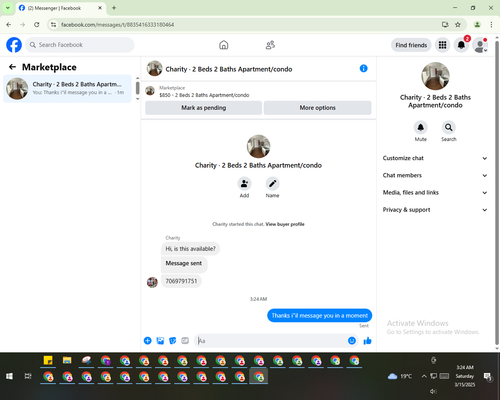Click the sender avatar beside phone number
The height and width of the screenshot is (400, 500).
point(152,282)
